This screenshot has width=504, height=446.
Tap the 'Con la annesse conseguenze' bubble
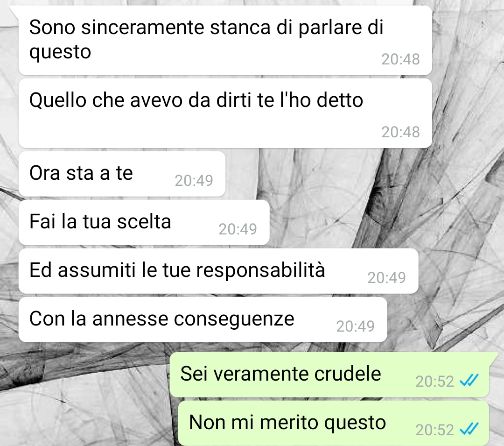click(203, 319)
